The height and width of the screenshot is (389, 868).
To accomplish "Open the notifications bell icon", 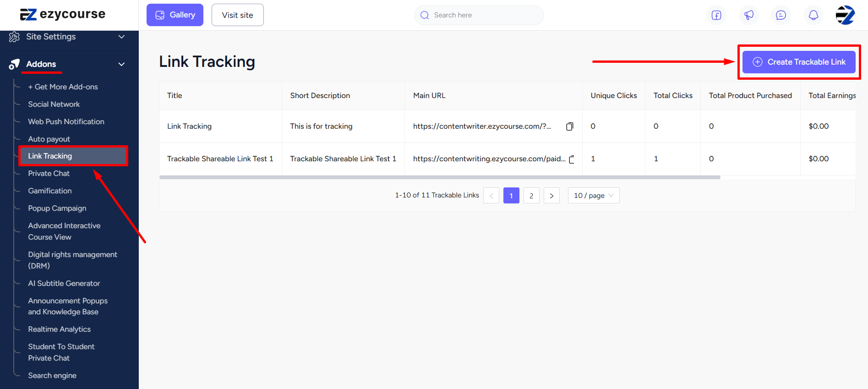I will tap(813, 15).
